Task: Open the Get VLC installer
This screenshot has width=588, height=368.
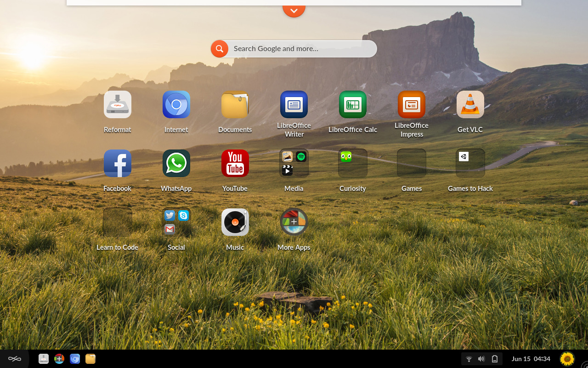Action: pos(470,104)
